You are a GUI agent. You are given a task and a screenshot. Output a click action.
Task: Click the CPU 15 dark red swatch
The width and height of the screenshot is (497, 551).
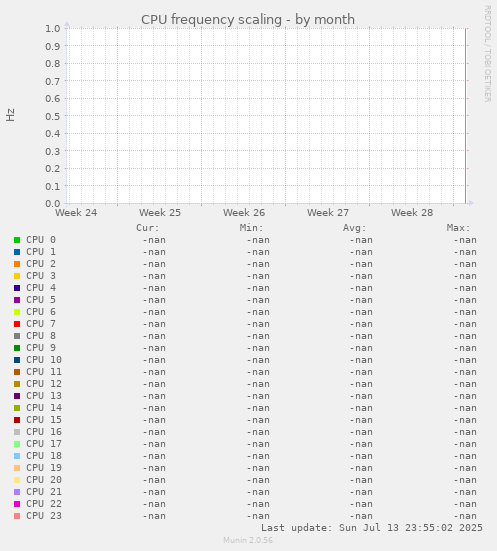click(x=17, y=420)
